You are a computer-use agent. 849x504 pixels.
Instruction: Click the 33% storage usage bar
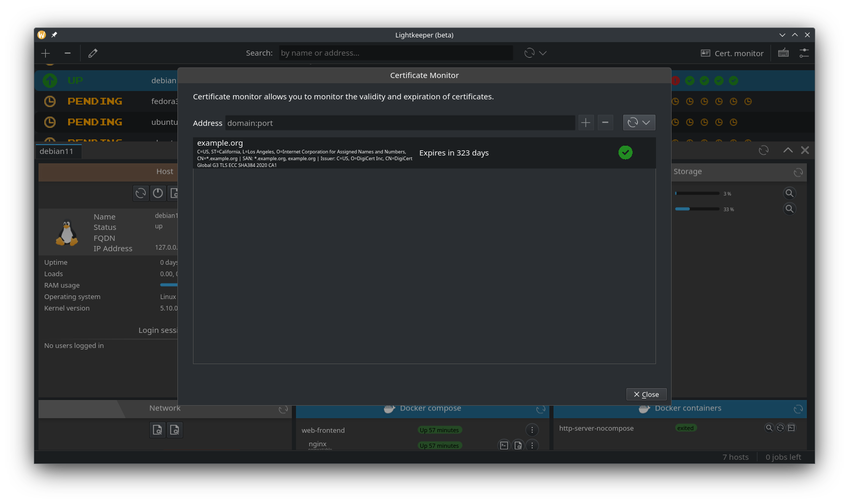697,209
